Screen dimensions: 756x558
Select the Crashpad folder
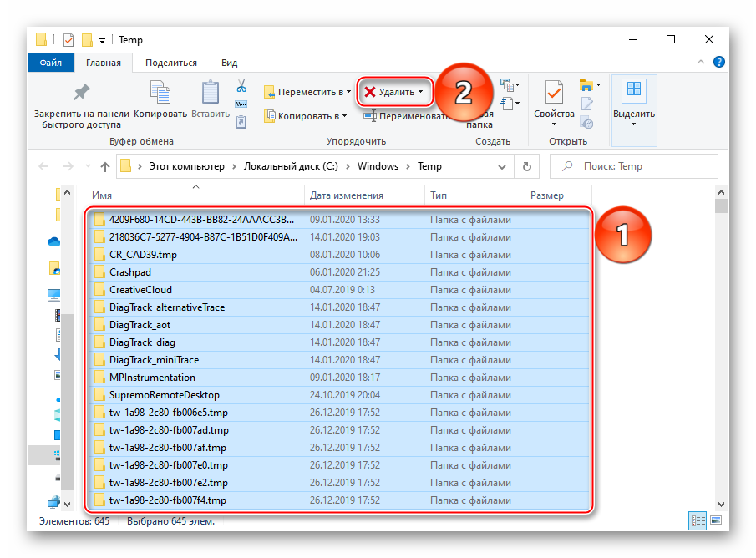coord(130,272)
